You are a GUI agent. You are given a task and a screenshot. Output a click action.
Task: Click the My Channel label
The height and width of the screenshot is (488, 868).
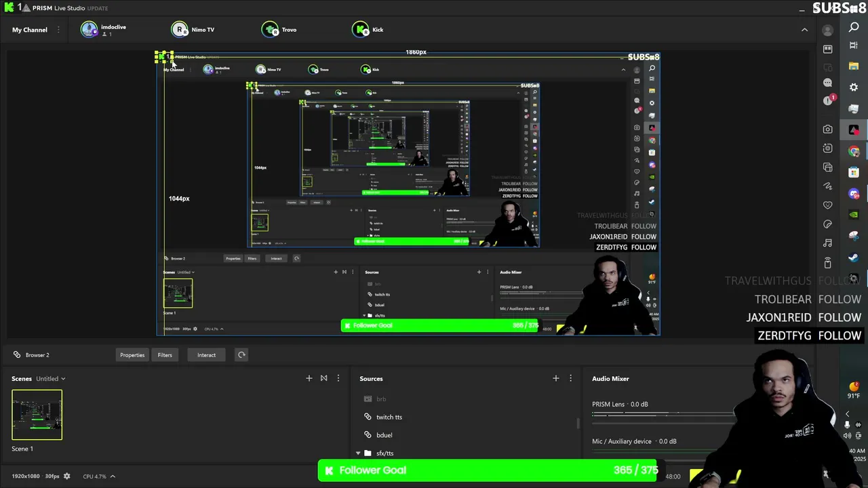pos(30,30)
